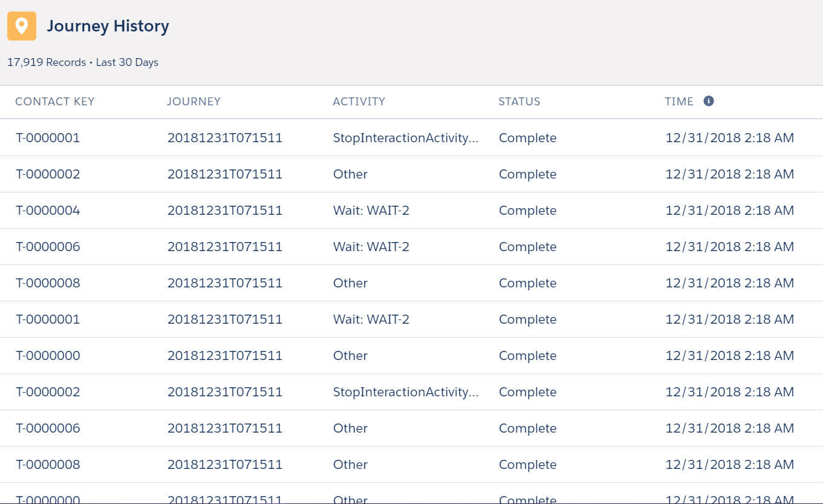Click time value in T-0000002 Other row
Screen dimensions: 823x504
[x=730, y=174]
